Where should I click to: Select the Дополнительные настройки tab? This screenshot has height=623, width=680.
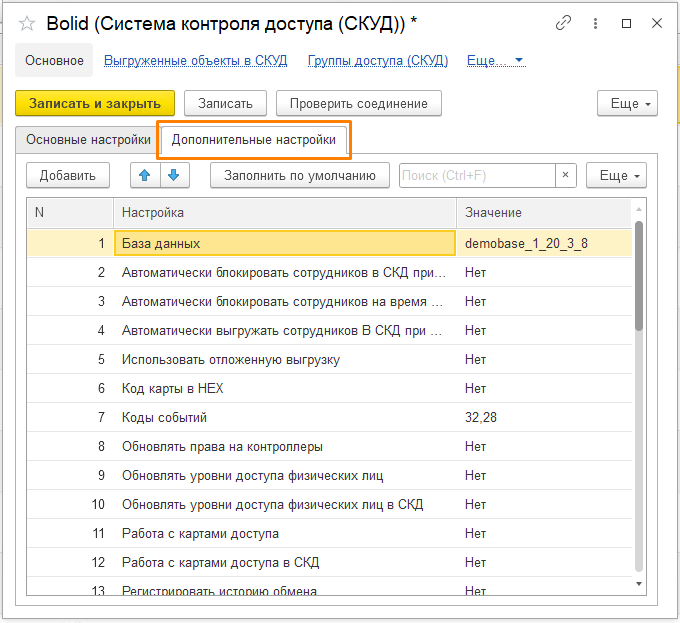click(x=254, y=140)
